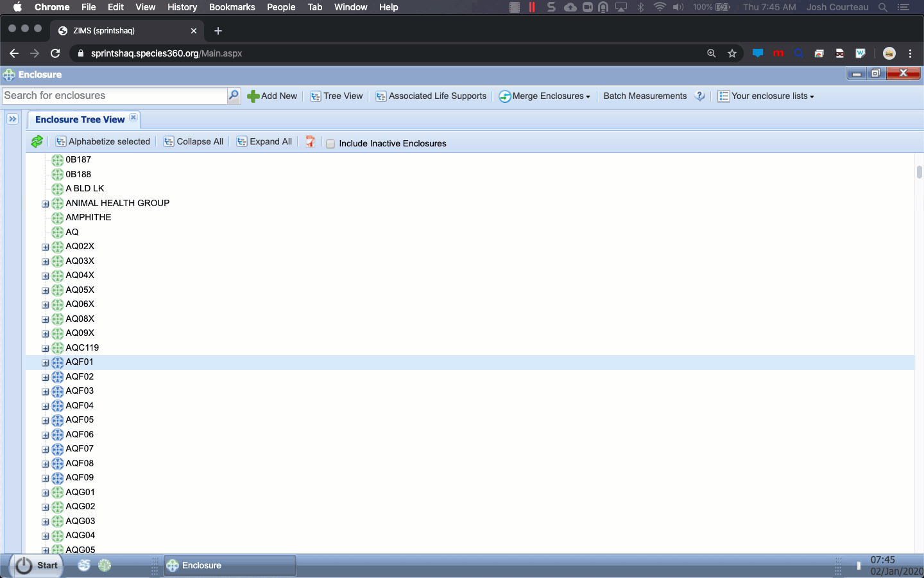Screen dimensions: 924x578
Task: Reload the page with browser refresh icon
Action: pos(55,53)
